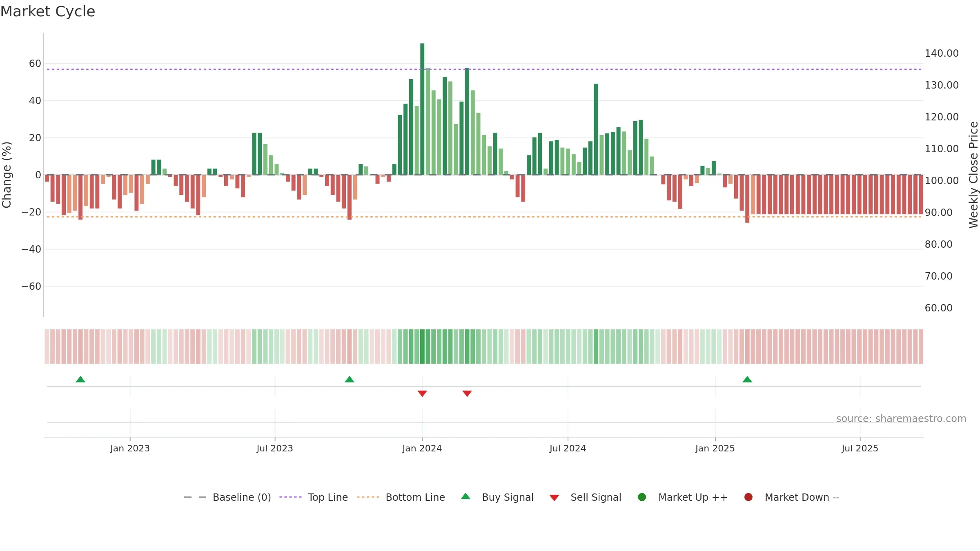Image resolution: width=980 pixels, height=551 pixels.
Task: Toggle the Market Down -- legend entry
Action: (792, 497)
